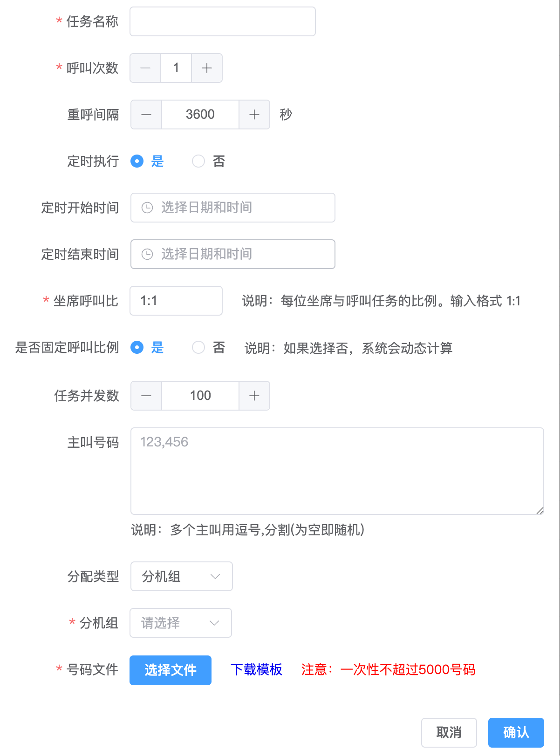Image resolution: width=560 pixels, height=756 pixels.
Task: Select 否 for 定时执行
Action: tap(198, 161)
